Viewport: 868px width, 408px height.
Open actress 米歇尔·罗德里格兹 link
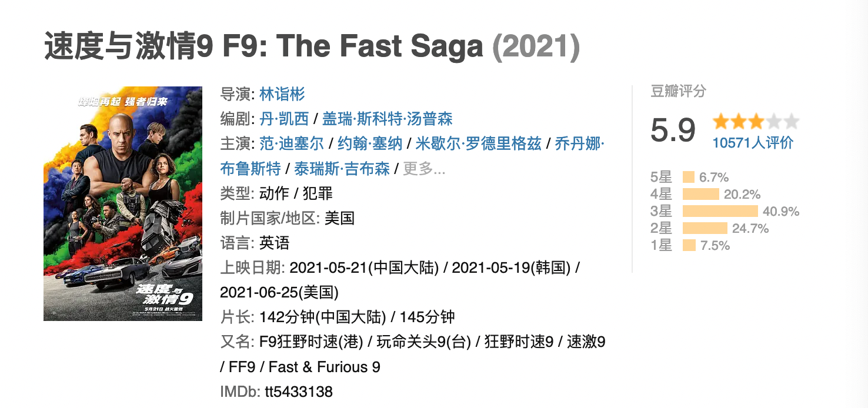[x=478, y=143]
